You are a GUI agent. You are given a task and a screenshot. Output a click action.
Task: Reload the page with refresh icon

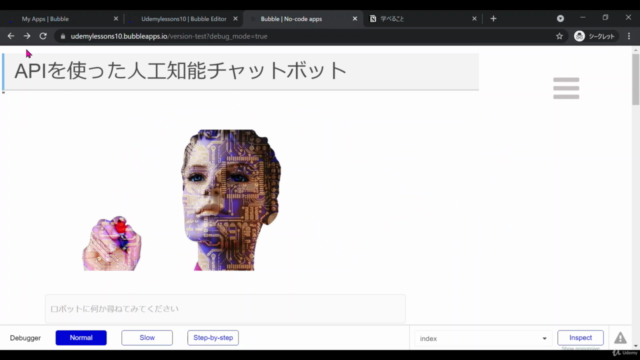coord(43,36)
